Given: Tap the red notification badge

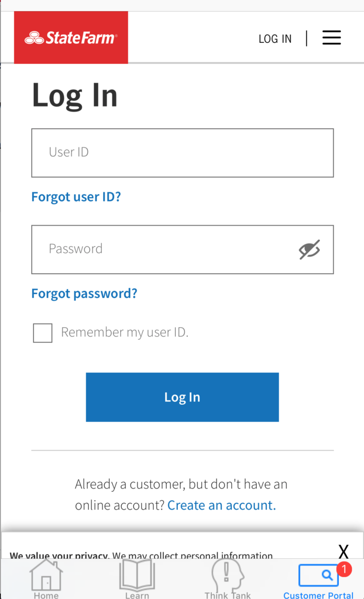Looking at the screenshot, I should click(344, 569).
